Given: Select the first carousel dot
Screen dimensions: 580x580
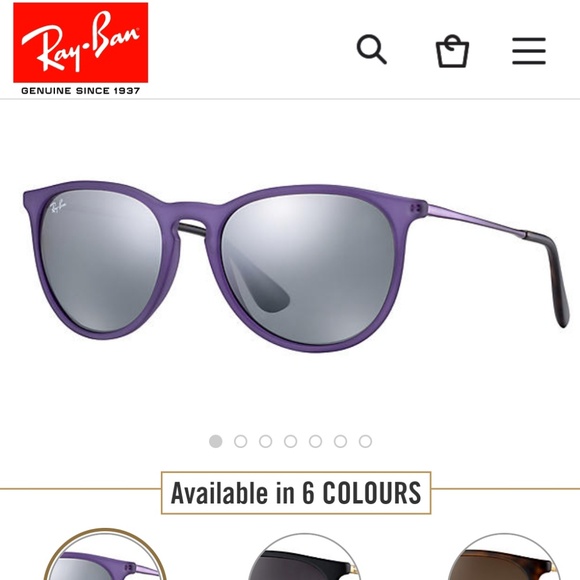Looking at the screenshot, I should 216,441.
